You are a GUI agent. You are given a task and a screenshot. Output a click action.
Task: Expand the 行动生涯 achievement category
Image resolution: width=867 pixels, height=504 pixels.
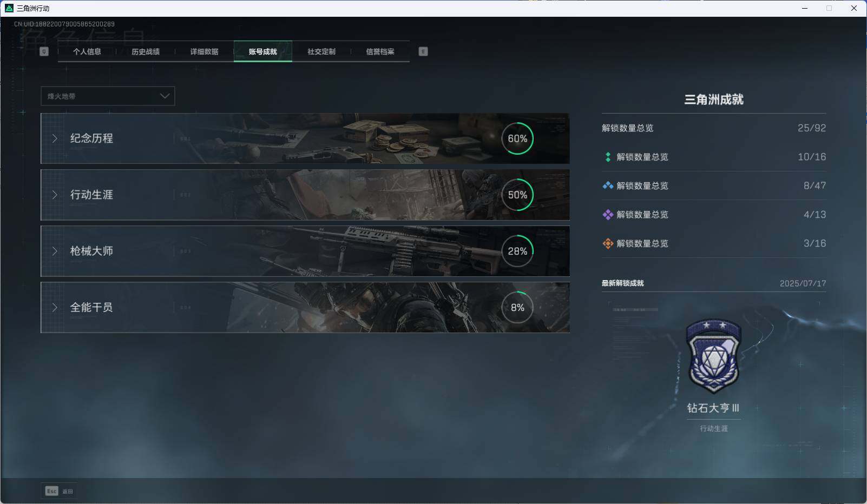tap(305, 195)
